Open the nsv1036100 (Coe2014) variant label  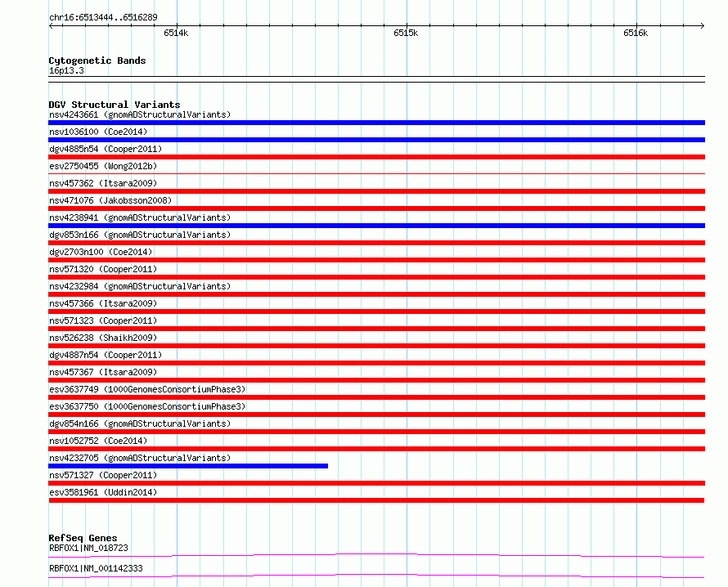(x=98, y=132)
